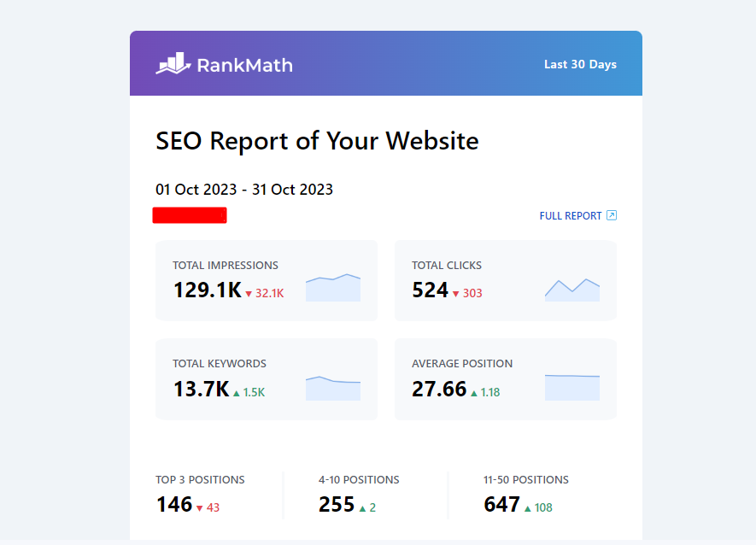Click the Last 30 Days label

click(x=580, y=65)
